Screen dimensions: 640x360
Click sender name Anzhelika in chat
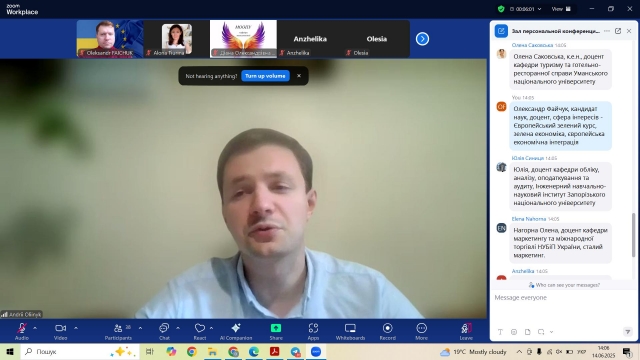click(522, 271)
